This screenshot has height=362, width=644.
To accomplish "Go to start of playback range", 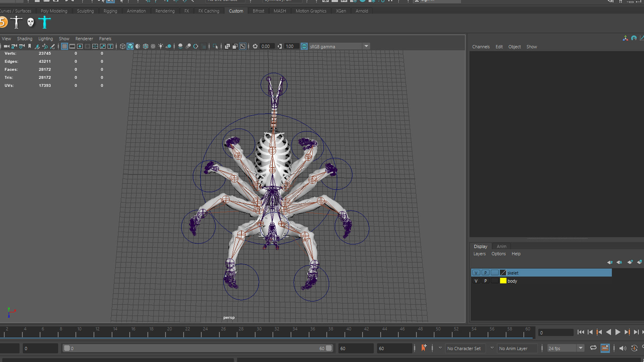I will click(581, 332).
